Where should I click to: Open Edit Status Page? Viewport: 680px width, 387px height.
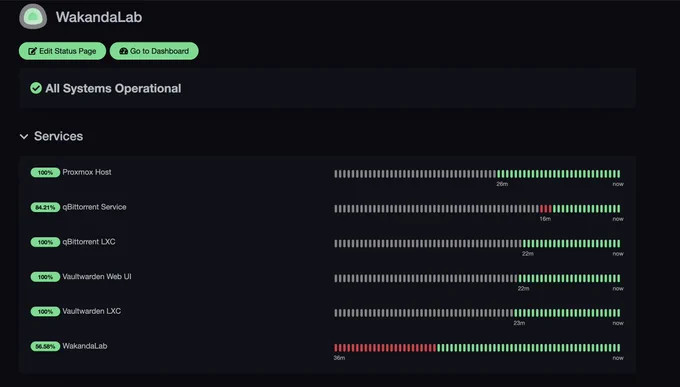click(62, 51)
